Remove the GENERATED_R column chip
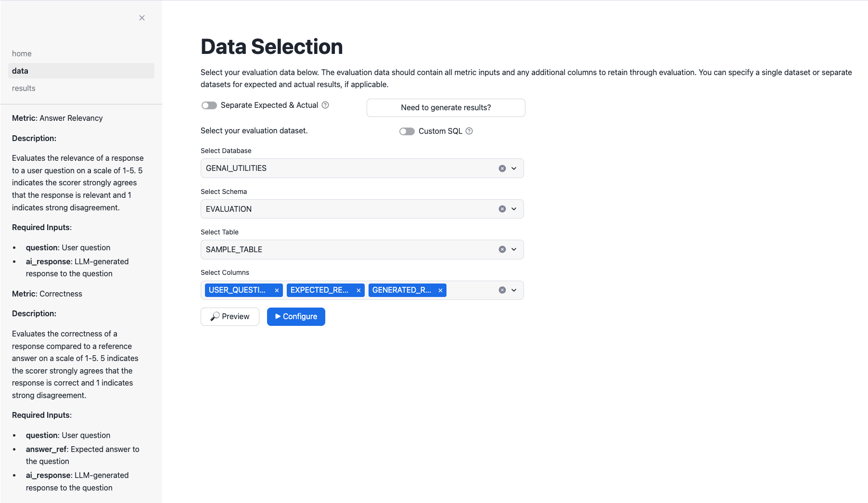 point(440,290)
